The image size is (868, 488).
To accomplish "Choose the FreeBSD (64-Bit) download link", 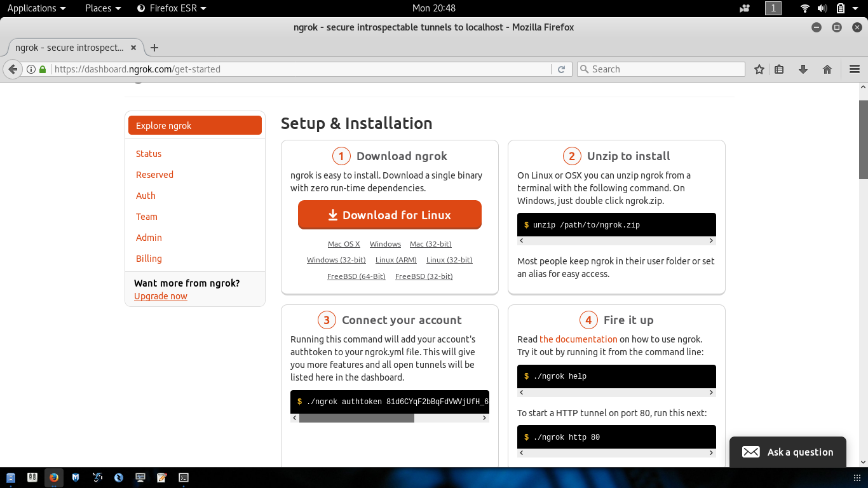I will [x=356, y=276].
